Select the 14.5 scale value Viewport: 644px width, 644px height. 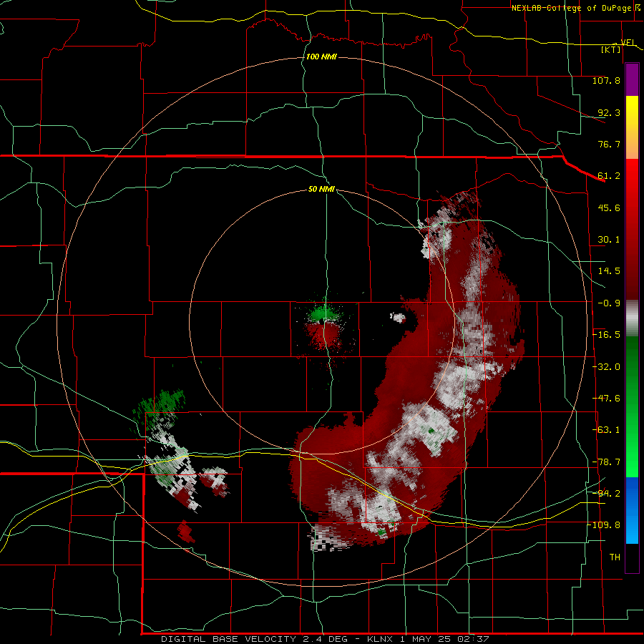click(x=609, y=271)
